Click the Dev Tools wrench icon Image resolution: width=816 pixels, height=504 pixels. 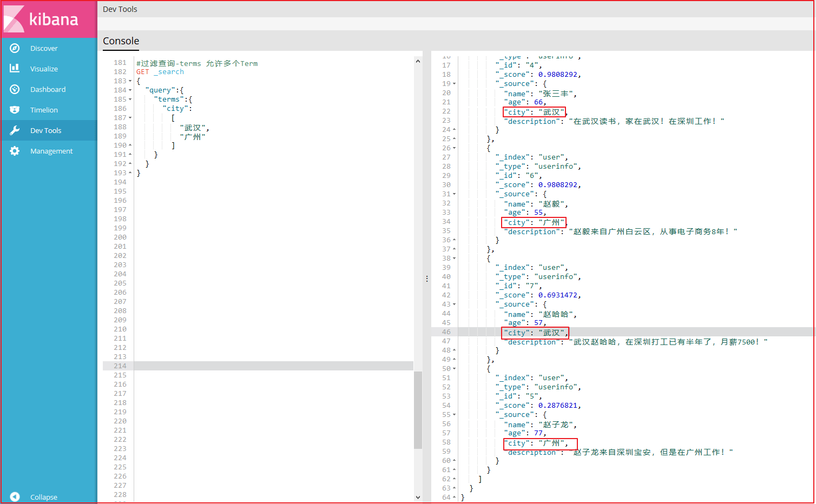pos(15,130)
